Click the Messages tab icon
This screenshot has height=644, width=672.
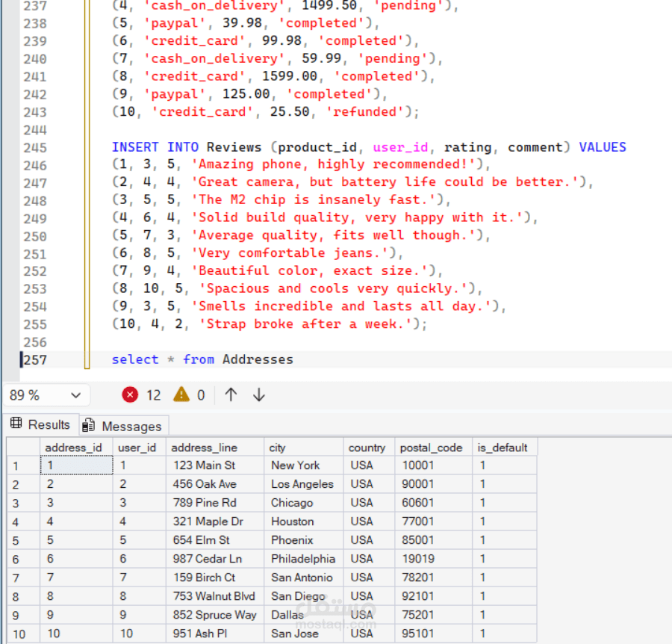(x=88, y=425)
